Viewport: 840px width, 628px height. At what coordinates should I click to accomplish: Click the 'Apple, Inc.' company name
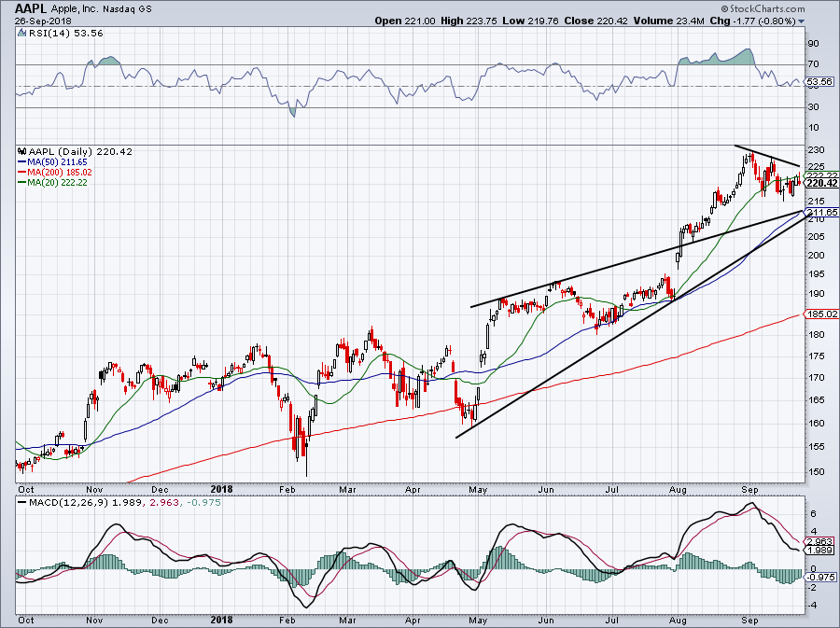pos(74,9)
